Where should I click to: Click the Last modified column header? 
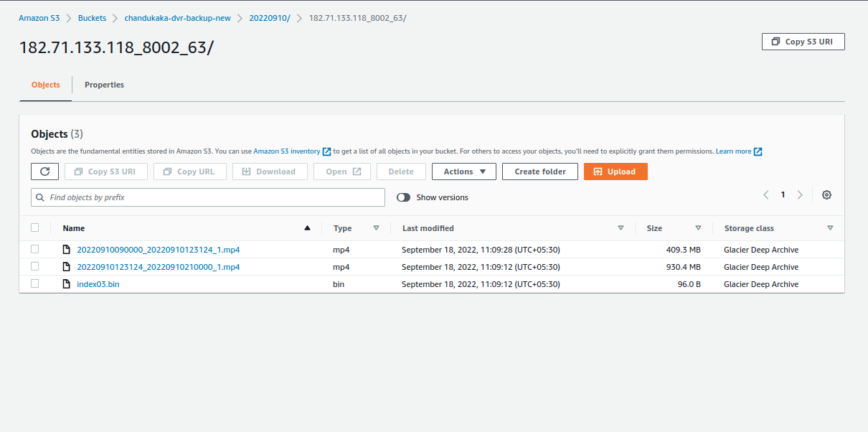428,228
